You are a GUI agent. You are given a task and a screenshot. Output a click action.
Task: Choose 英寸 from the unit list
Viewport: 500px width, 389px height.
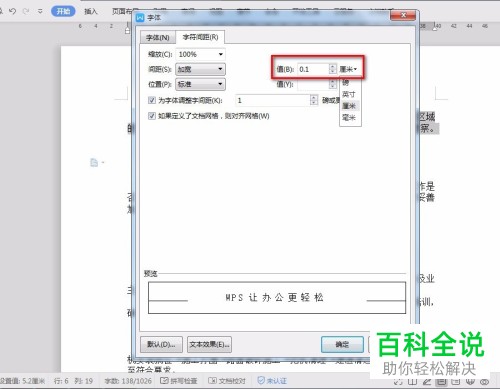349,94
